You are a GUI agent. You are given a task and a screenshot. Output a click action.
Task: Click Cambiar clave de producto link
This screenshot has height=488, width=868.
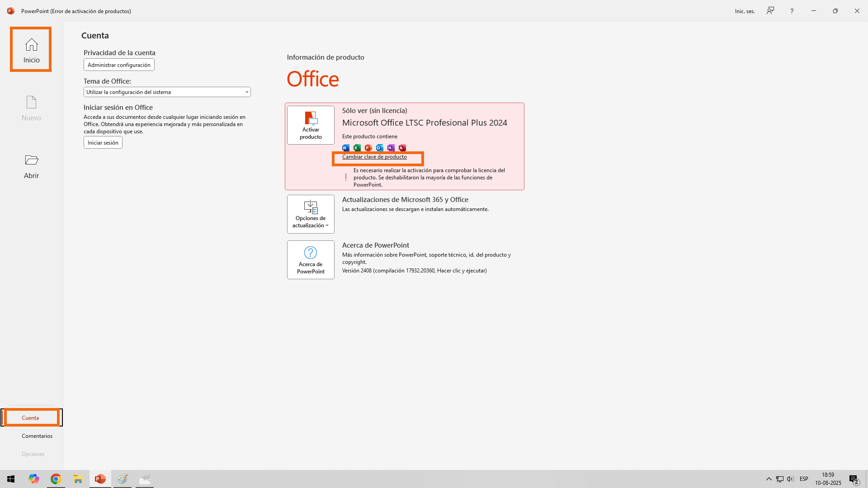pyautogui.click(x=374, y=157)
